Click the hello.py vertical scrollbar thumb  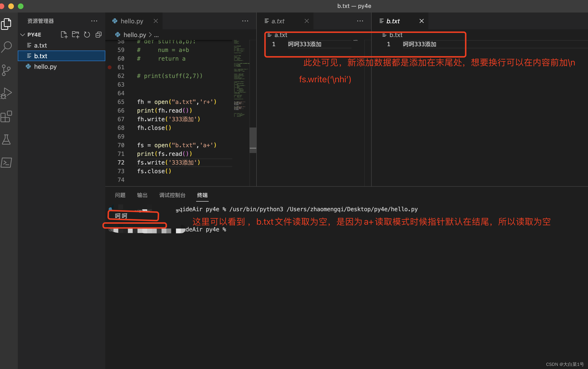click(253, 140)
